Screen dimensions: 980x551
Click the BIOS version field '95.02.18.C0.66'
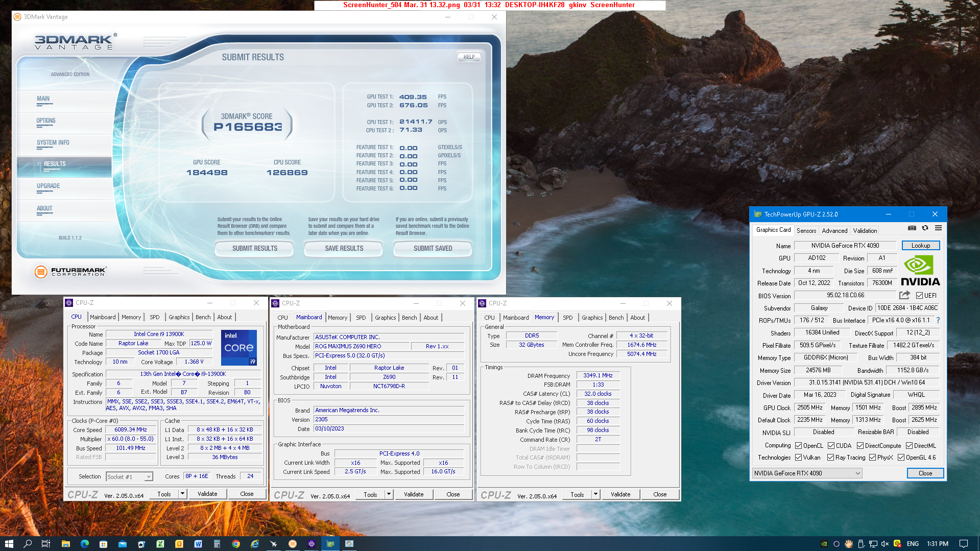tap(845, 296)
